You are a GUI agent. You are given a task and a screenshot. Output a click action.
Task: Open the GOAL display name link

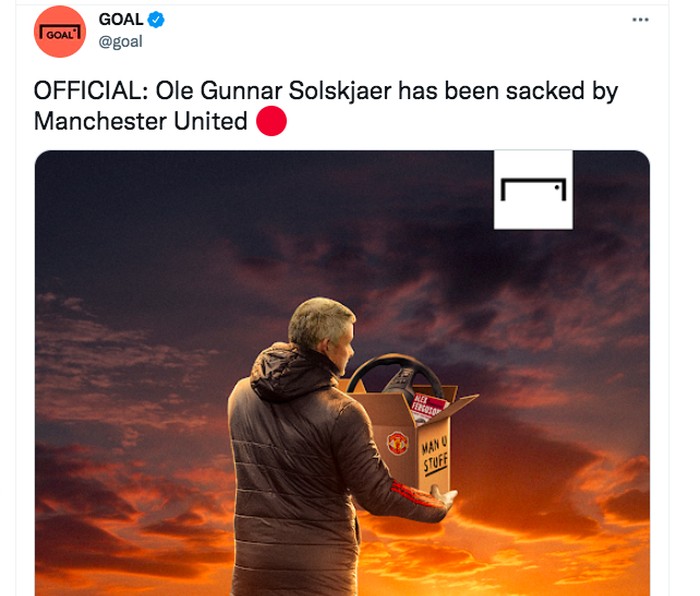[x=121, y=19]
